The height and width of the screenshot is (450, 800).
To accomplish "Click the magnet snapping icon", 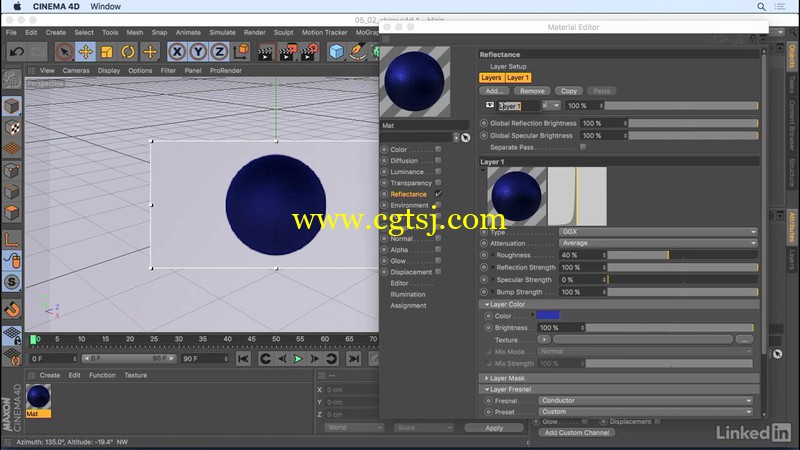I will coord(12,309).
